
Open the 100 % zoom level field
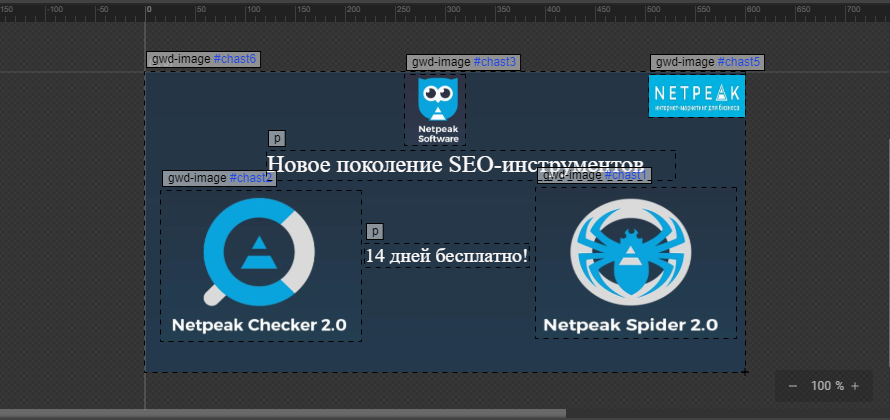(x=827, y=386)
